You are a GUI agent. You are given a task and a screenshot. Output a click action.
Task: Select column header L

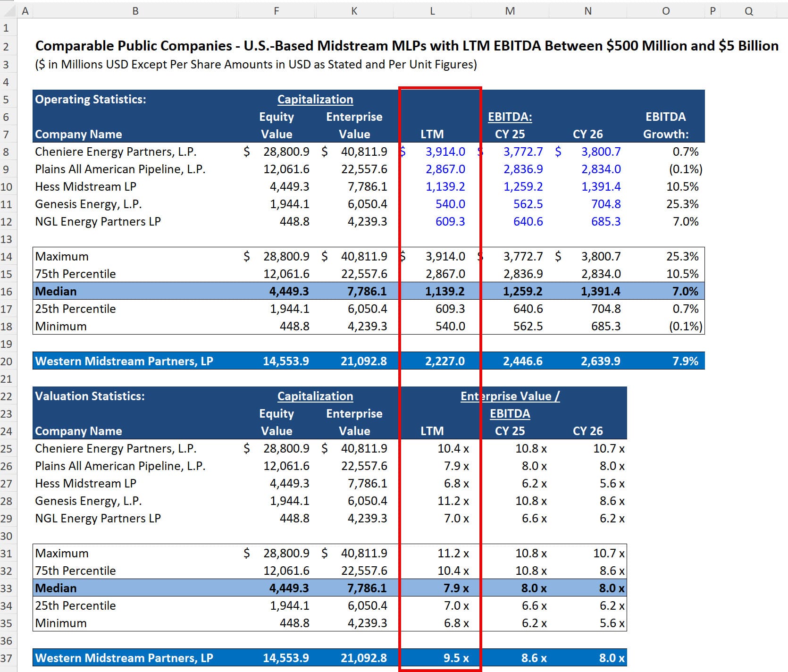432,10
